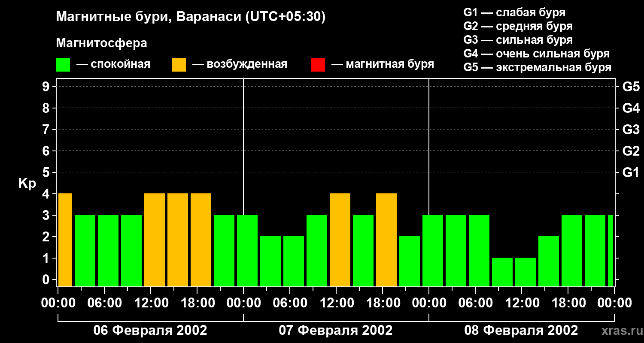Click the green Kp 1 bar above 12:00 on 08 Февраля
The height and width of the screenshot is (343, 644).
(x=526, y=272)
